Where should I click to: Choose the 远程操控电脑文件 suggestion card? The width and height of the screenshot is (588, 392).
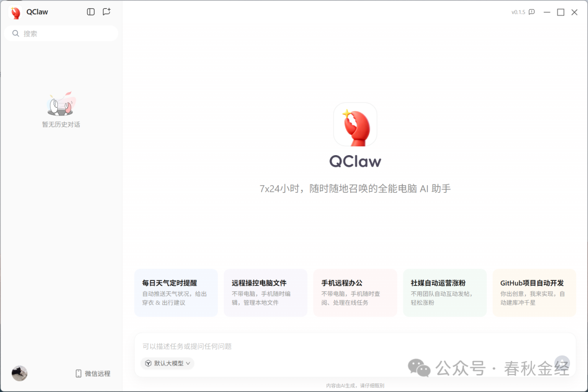[265, 292]
